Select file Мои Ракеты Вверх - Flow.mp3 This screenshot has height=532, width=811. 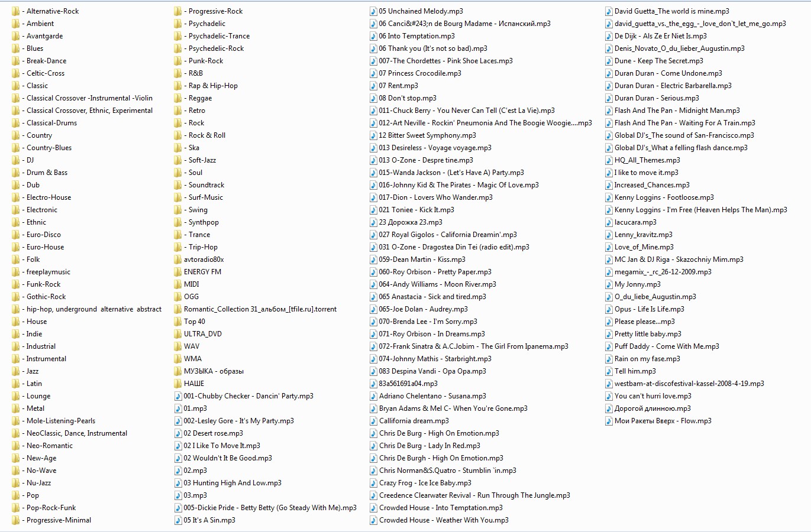click(x=663, y=421)
